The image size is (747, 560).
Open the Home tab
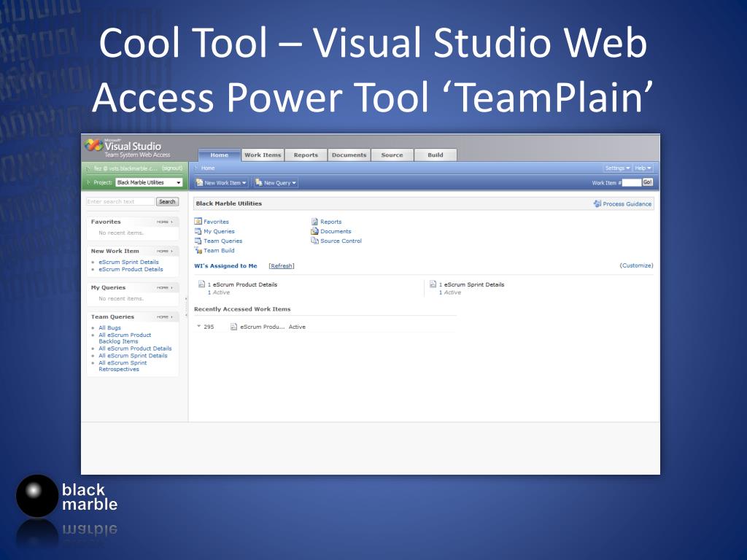coord(219,155)
